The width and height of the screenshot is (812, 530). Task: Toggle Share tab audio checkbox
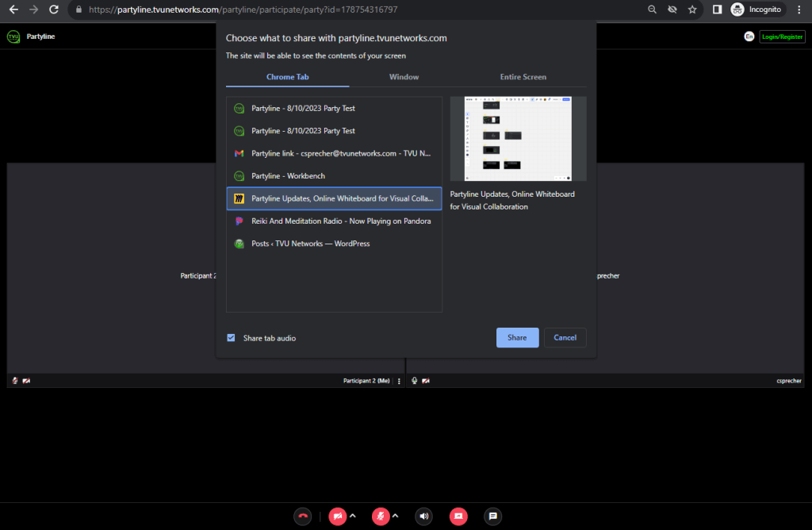click(231, 338)
